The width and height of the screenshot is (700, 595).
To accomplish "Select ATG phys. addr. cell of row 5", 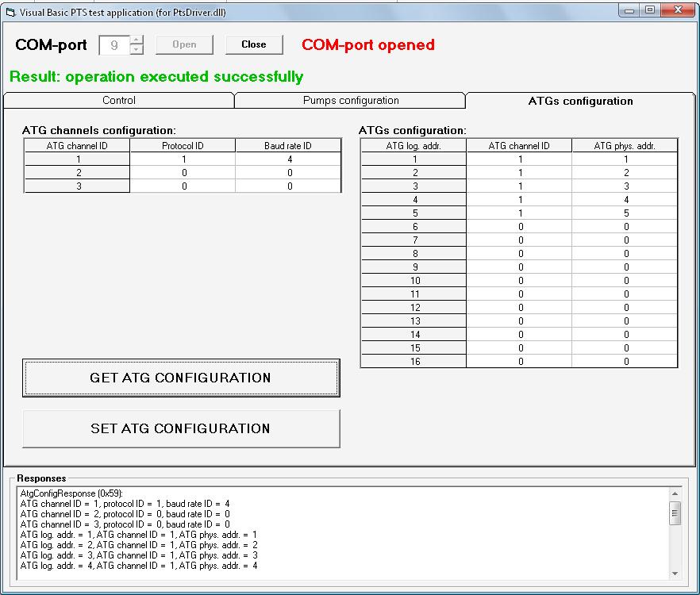I will click(x=625, y=213).
